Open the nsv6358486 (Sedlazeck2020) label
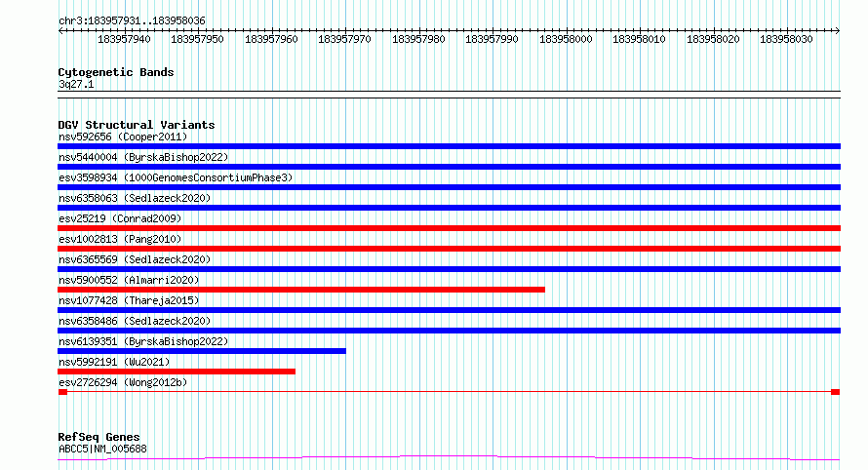This screenshot has height=470, width=868. (135, 321)
